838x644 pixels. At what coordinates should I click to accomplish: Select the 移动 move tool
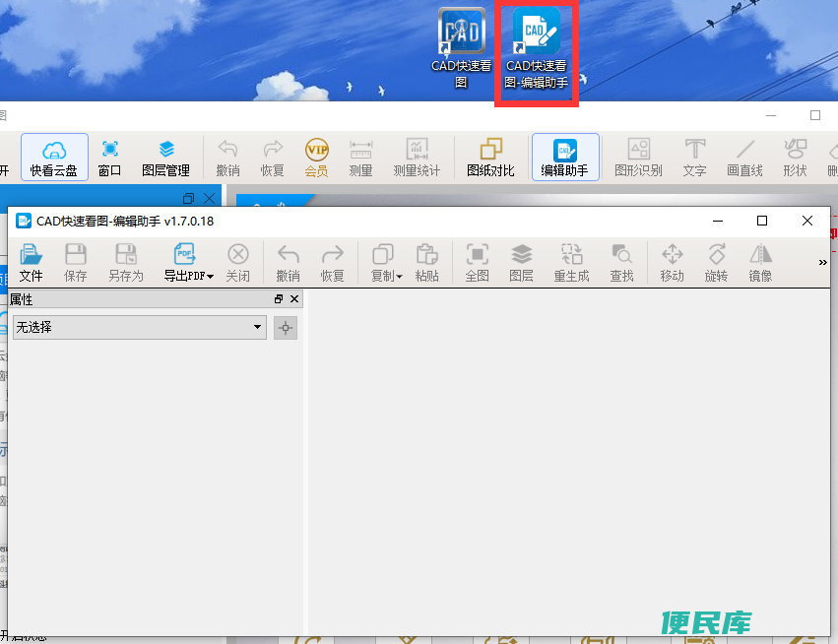click(673, 262)
